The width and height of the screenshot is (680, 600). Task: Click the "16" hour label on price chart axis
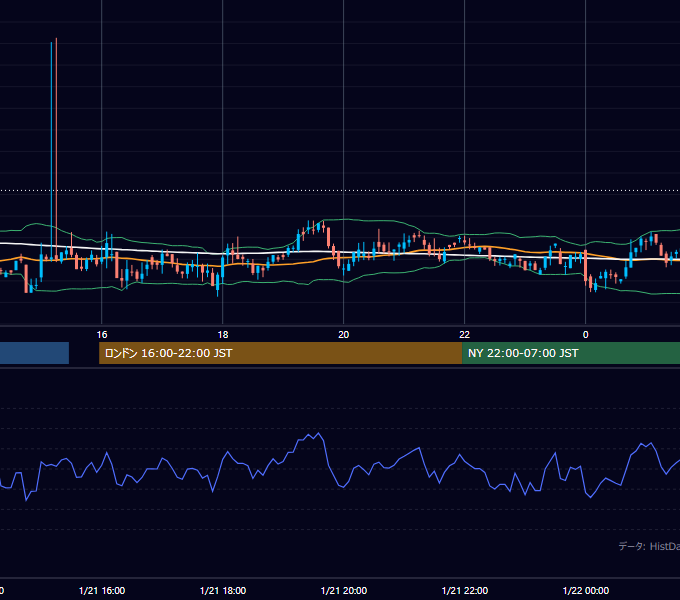[x=101, y=335]
